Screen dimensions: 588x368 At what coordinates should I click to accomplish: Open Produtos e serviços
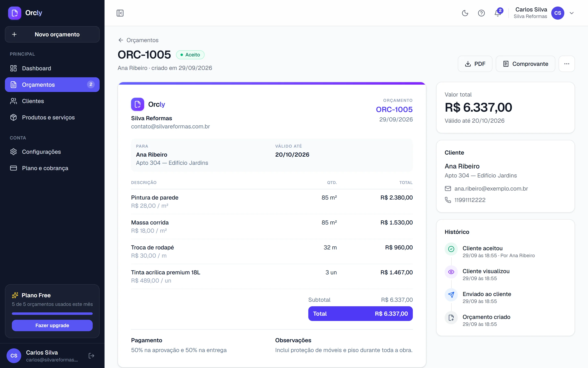52,117
